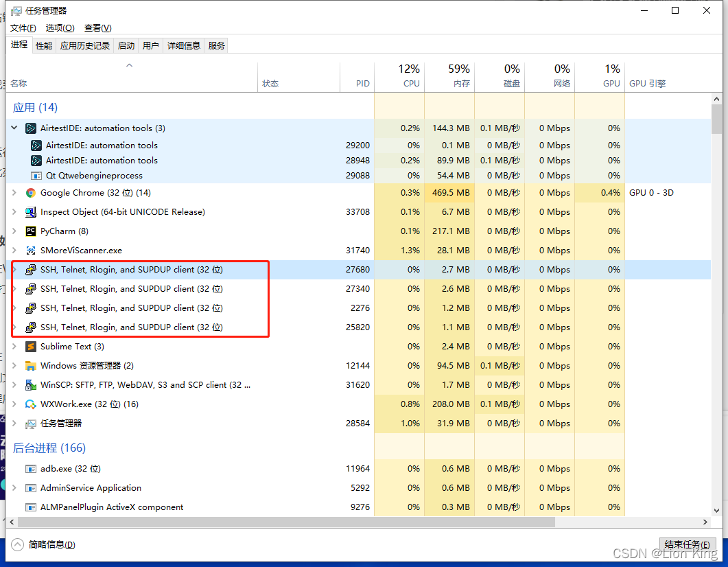Click the Task Manager title bar icon

click(16, 10)
